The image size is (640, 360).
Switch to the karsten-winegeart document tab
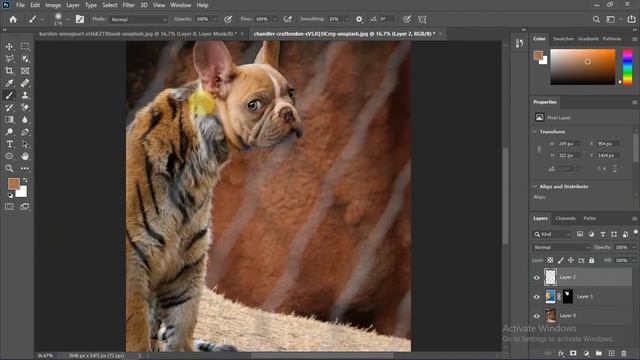(x=138, y=34)
